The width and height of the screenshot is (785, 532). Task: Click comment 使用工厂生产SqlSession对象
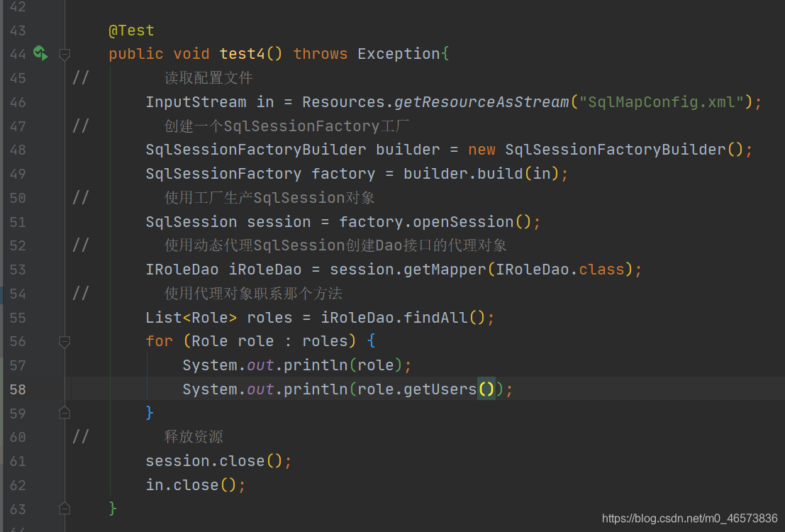pyautogui.click(x=269, y=198)
